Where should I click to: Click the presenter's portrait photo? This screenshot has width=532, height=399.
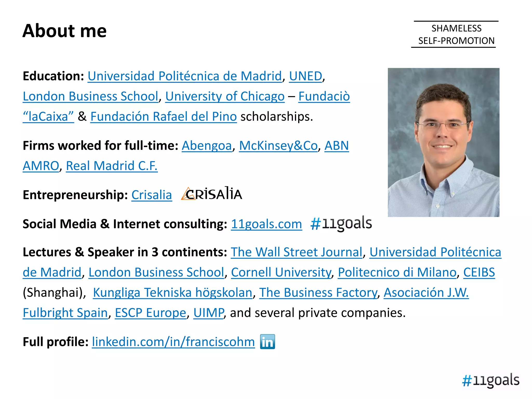443,142
